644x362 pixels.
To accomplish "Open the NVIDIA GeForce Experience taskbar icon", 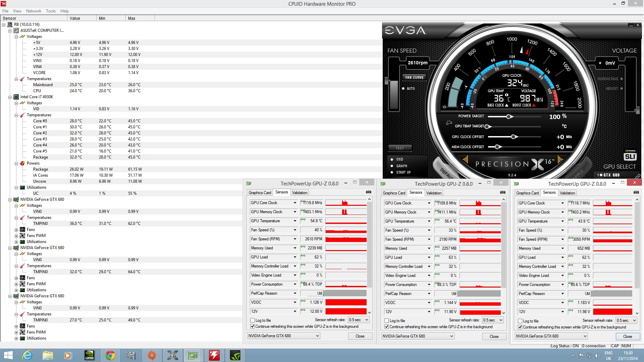I will click(235, 355).
